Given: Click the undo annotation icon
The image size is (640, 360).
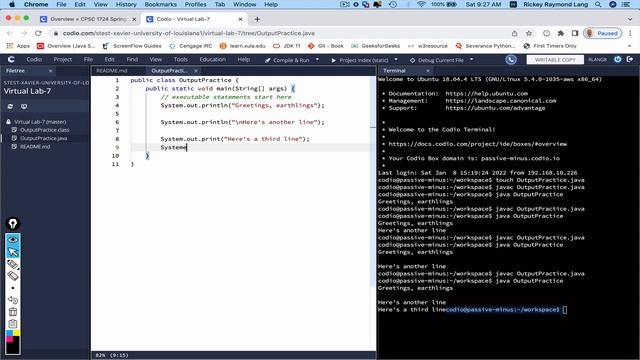Looking at the screenshot, I should click(13, 300).
